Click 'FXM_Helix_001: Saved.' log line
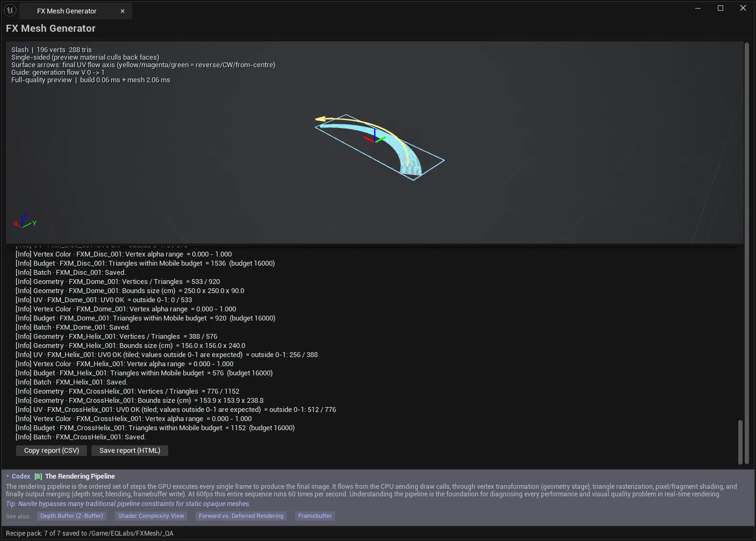 (x=72, y=382)
